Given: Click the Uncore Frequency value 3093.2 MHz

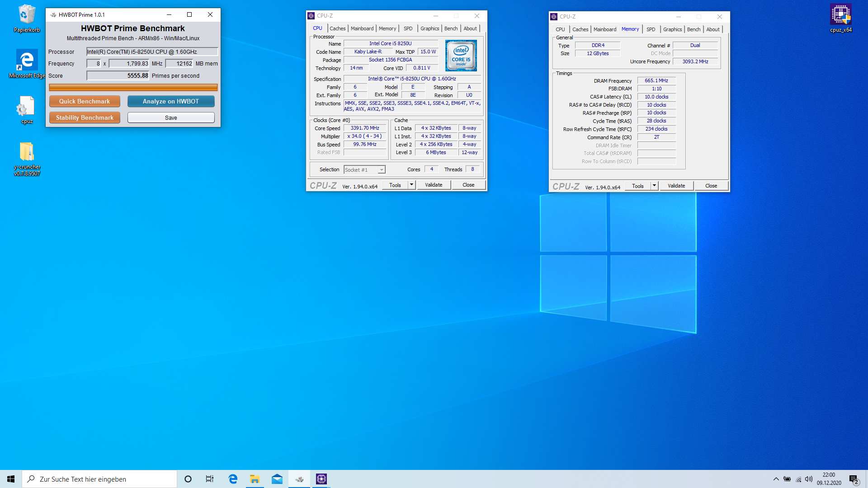Looking at the screenshot, I should click(x=695, y=61).
